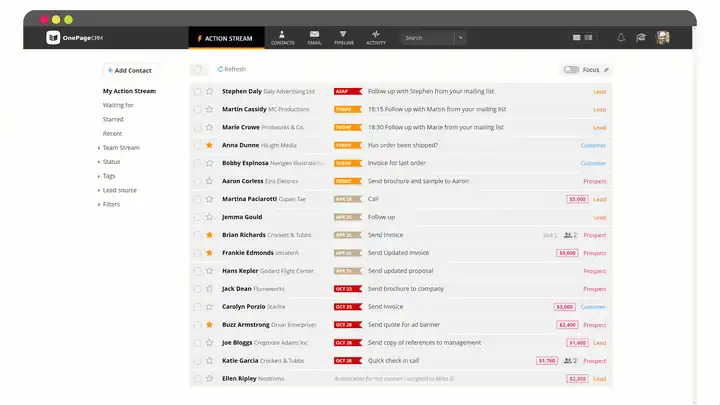Screen dimensions: 720x405
Task: Check Hans Kepler row checkbox
Action: point(197,271)
